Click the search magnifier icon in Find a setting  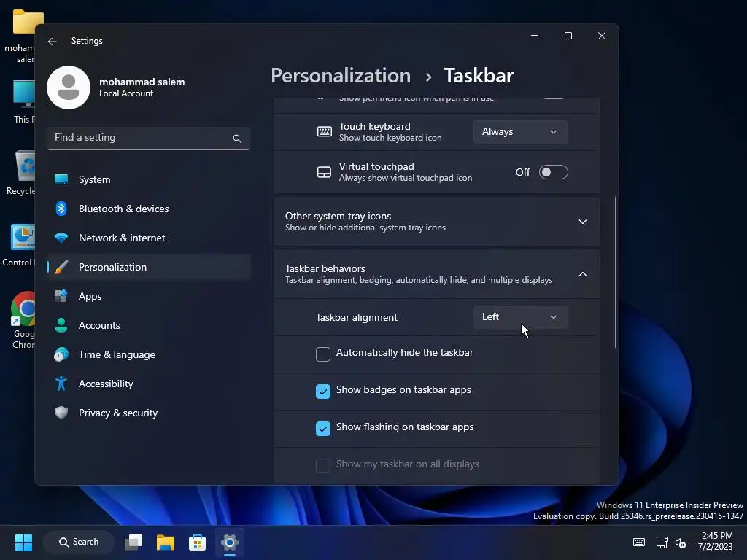[x=237, y=139]
